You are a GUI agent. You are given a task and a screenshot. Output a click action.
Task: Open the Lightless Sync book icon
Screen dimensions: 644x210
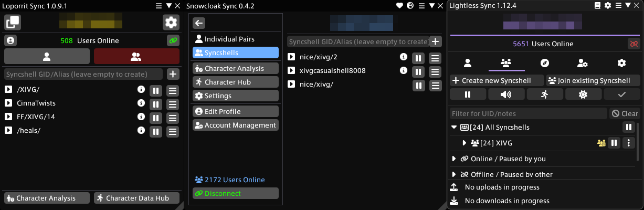tap(597, 5)
